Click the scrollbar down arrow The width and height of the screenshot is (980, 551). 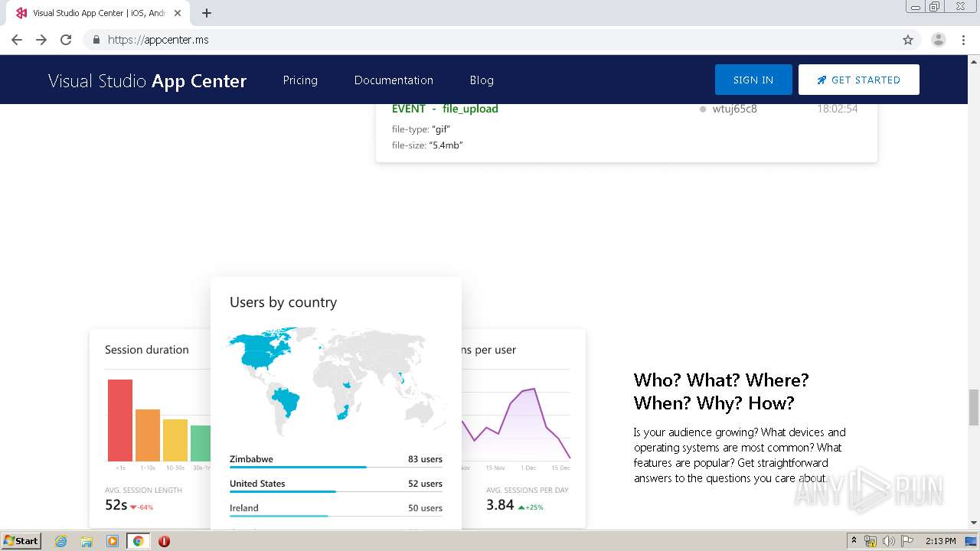(x=973, y=523)
